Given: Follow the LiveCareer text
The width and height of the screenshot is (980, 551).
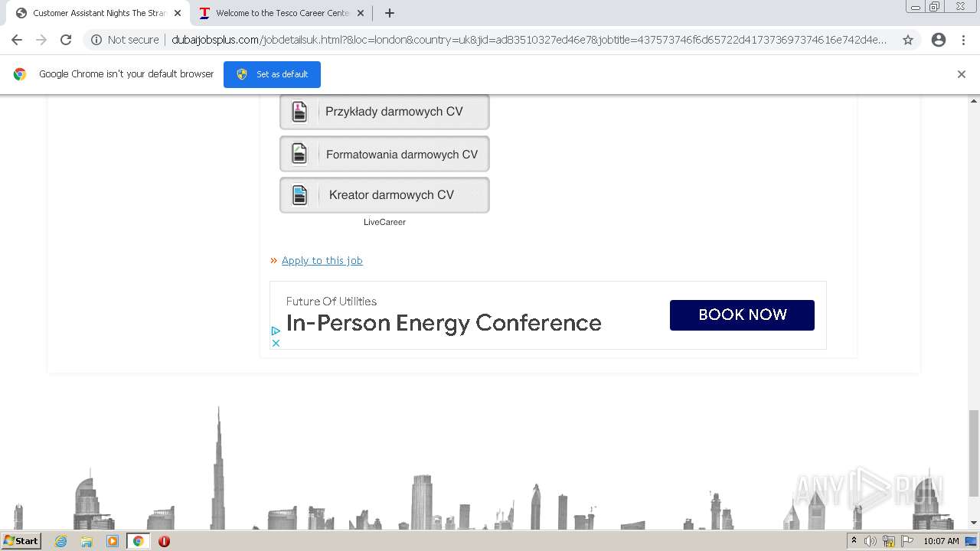Looking at the screenshot, I should point(384,222).
